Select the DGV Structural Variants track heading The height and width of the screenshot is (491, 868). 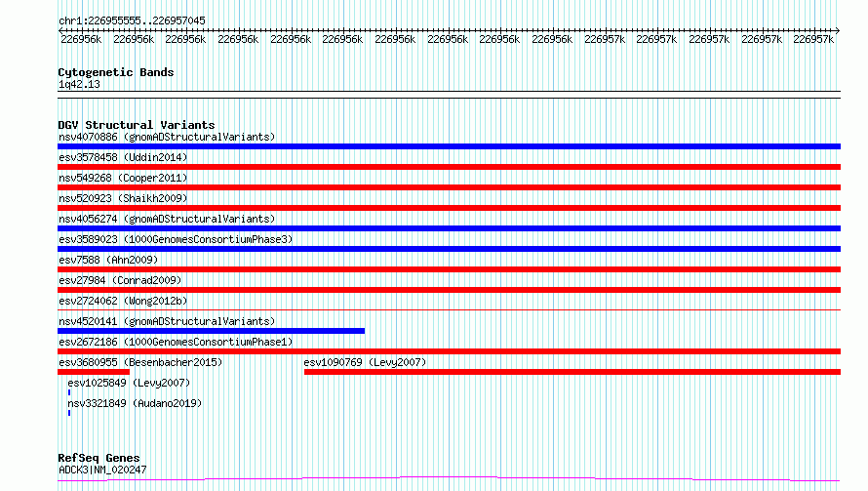[137, 125]
